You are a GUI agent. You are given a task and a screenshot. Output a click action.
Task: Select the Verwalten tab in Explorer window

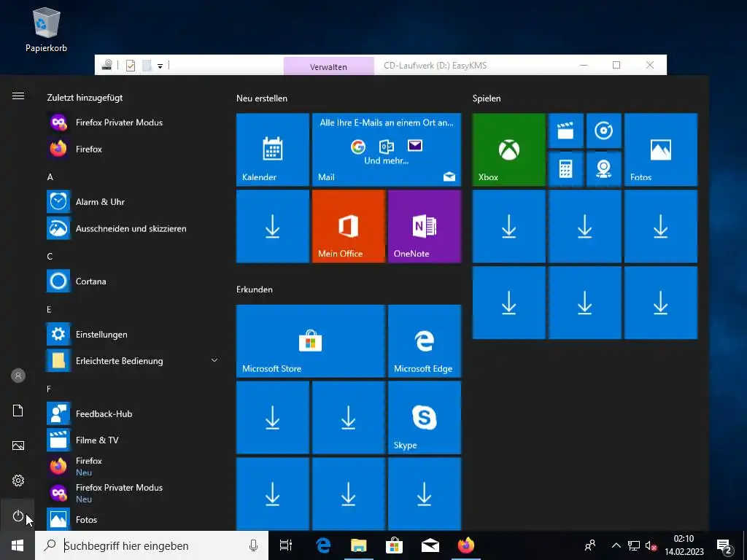click(x=328, y=66)
